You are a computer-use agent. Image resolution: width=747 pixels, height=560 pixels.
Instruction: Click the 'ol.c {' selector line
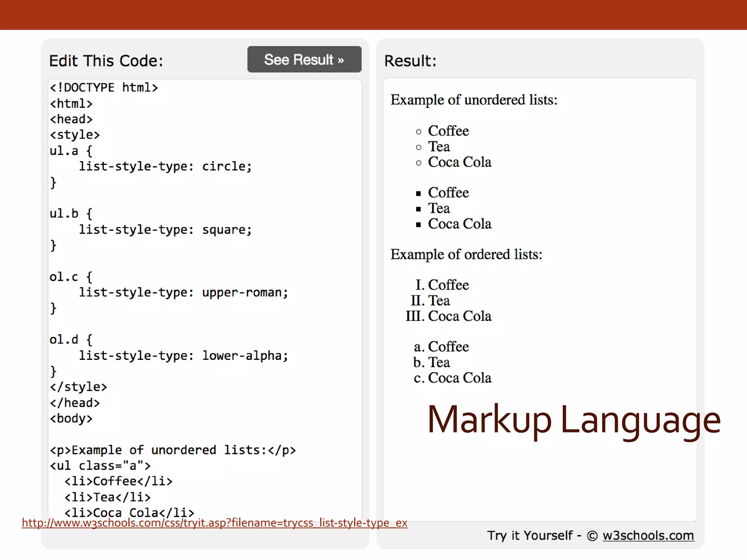pos(71,277)
